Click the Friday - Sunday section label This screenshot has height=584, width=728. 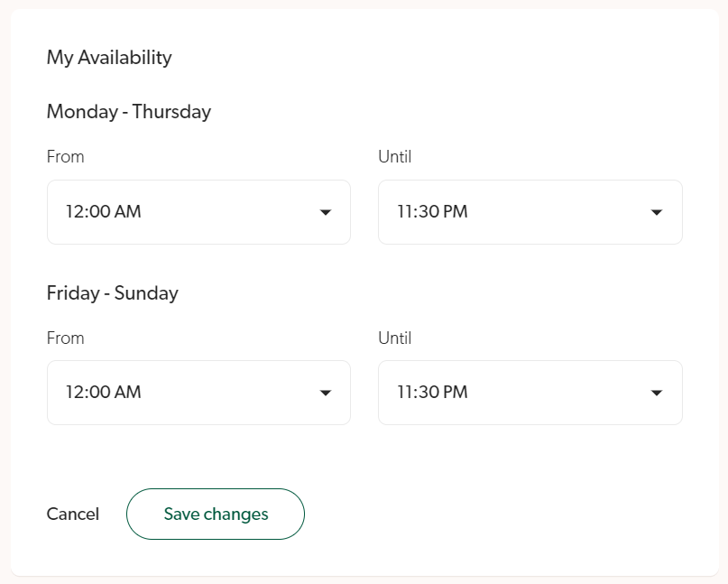(113, 293)
